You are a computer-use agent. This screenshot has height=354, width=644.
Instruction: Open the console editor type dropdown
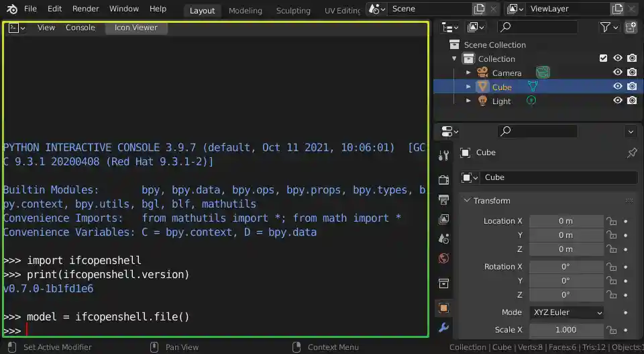[x=17, y=28]
